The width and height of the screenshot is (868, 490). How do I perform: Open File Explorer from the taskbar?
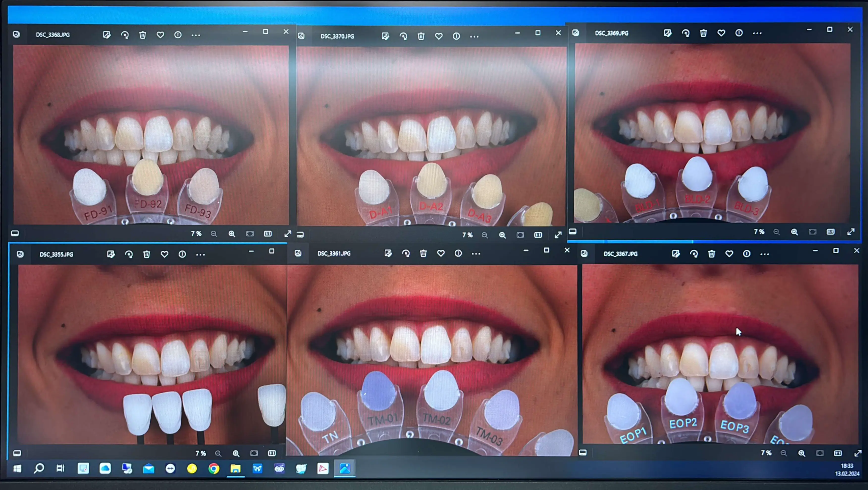click(235, 468)
